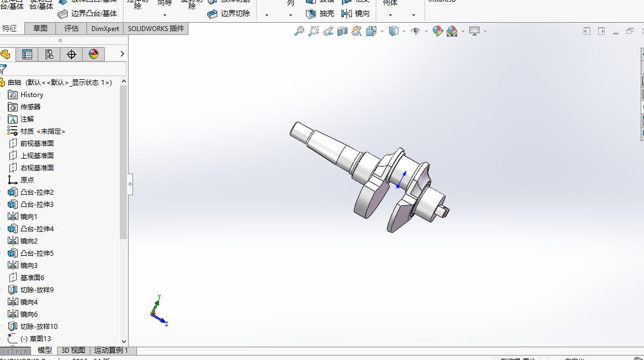Toggle the Section View icon
644x360 pixels.
[x=343, y=31]
